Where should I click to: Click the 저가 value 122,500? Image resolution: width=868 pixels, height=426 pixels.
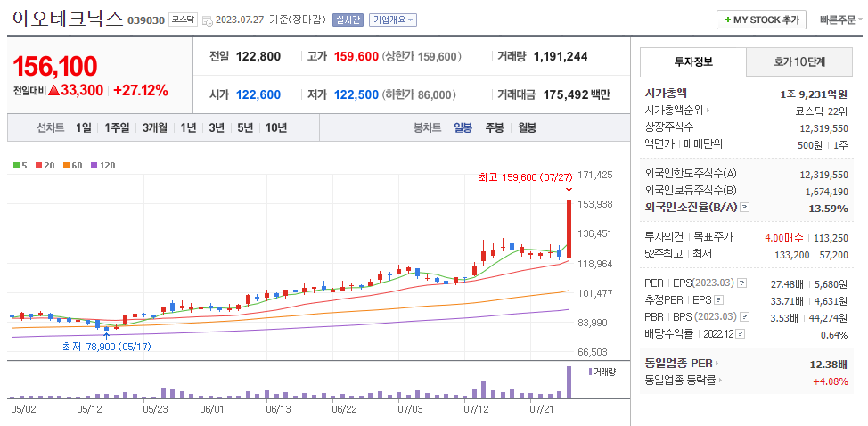click(356, 94)
